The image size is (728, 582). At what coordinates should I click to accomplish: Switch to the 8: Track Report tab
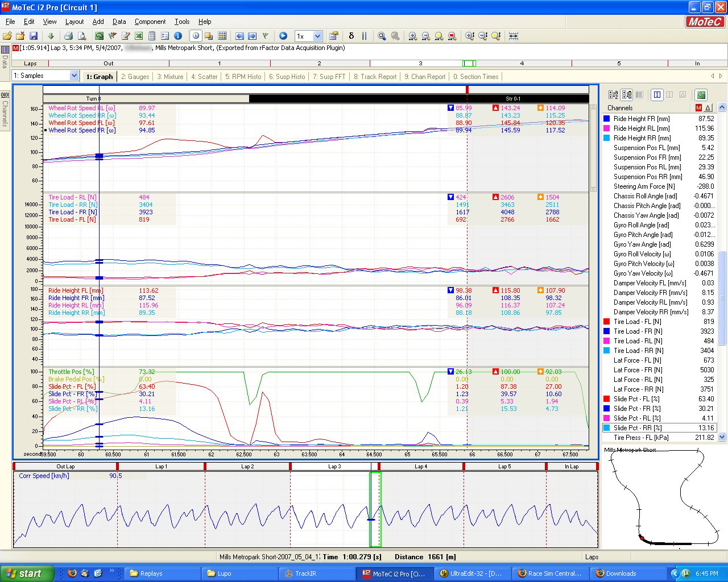[x=375, y=77]
